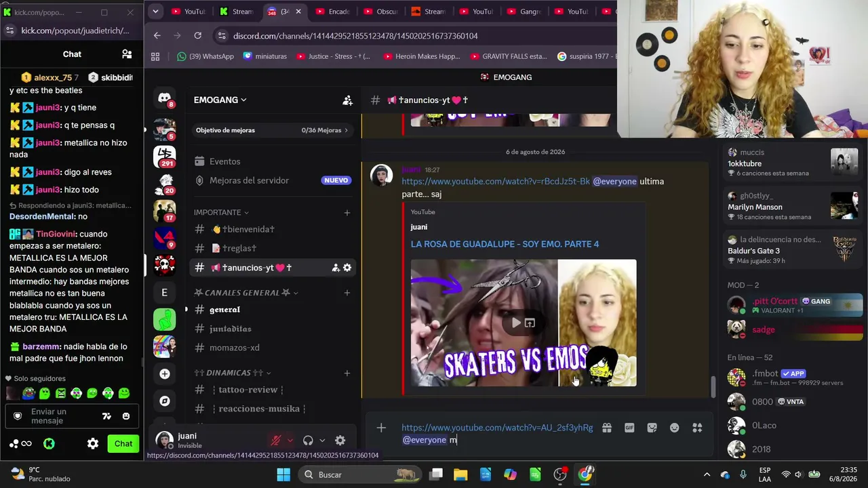868x488 pixels.
Task: Open the gift icon in message bar
Action: pyautogui.click(x=607, y=428)
